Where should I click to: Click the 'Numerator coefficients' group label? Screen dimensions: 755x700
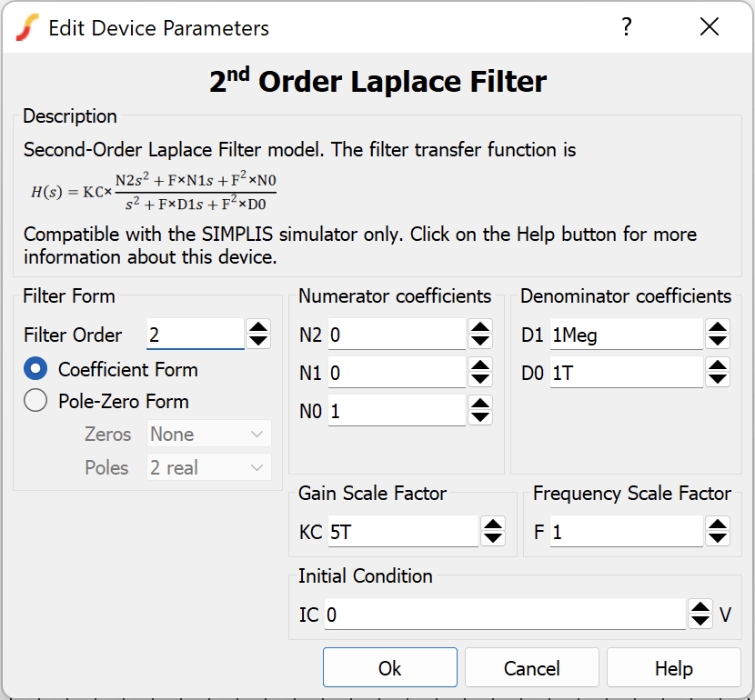pos(395,295)
